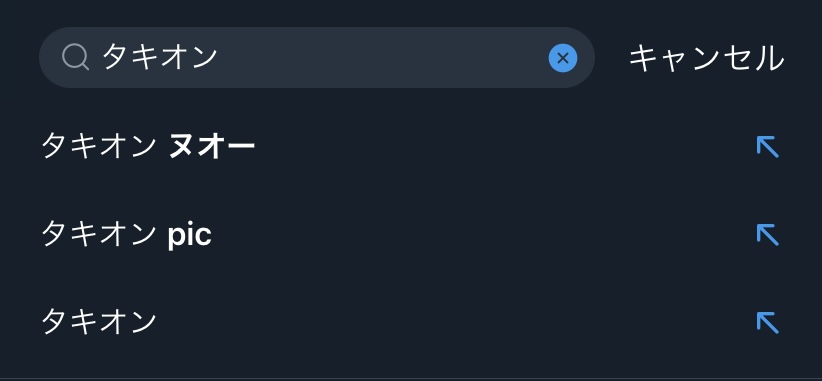The height and width of the screenshot is (381, 822).
Task: Cancel the search using キャンセル
Action: coord(706,58)
